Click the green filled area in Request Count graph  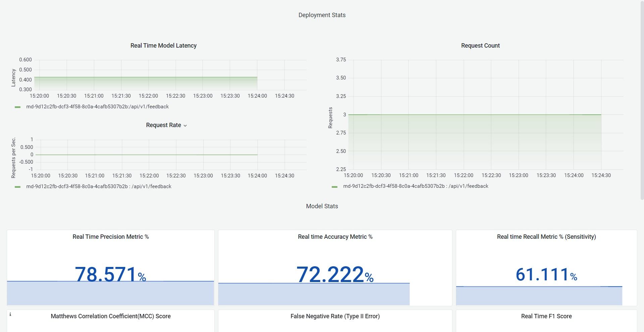tap(475, 142)
